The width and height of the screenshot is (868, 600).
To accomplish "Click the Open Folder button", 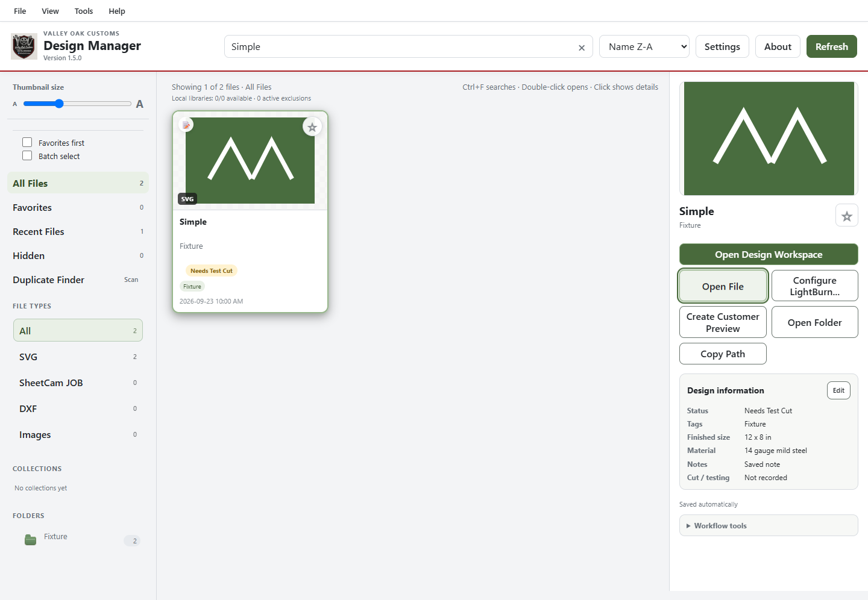I will pos(814,322).
